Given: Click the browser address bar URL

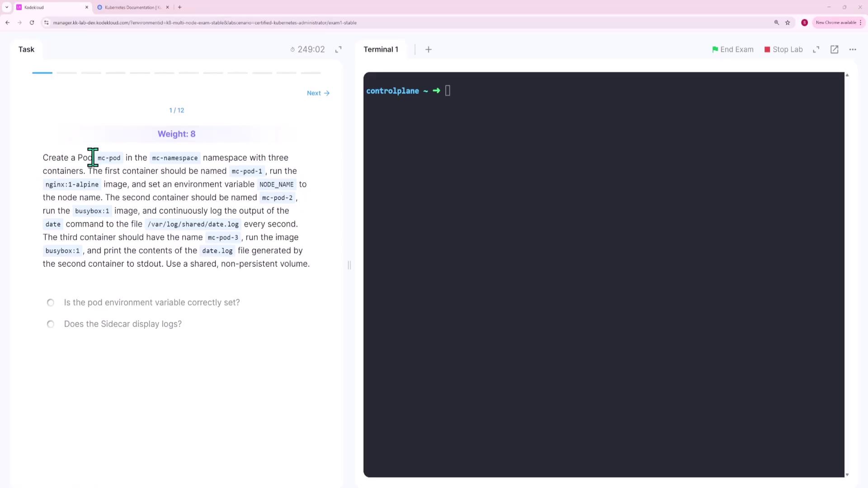Looking at the screenshot, I should pyautogui.click(x=204, y=23).
